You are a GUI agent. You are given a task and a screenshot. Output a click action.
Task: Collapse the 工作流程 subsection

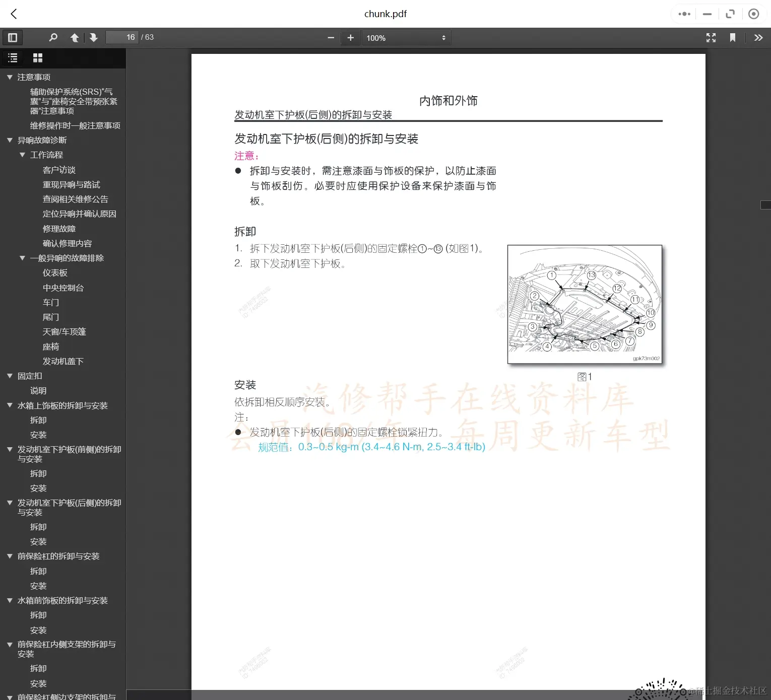tap(22, 155)
